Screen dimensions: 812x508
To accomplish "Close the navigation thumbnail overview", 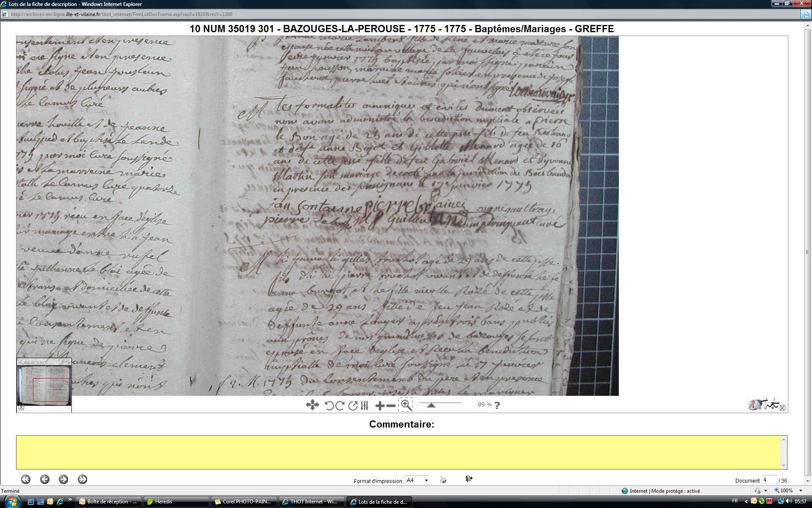I will [22, 408].
